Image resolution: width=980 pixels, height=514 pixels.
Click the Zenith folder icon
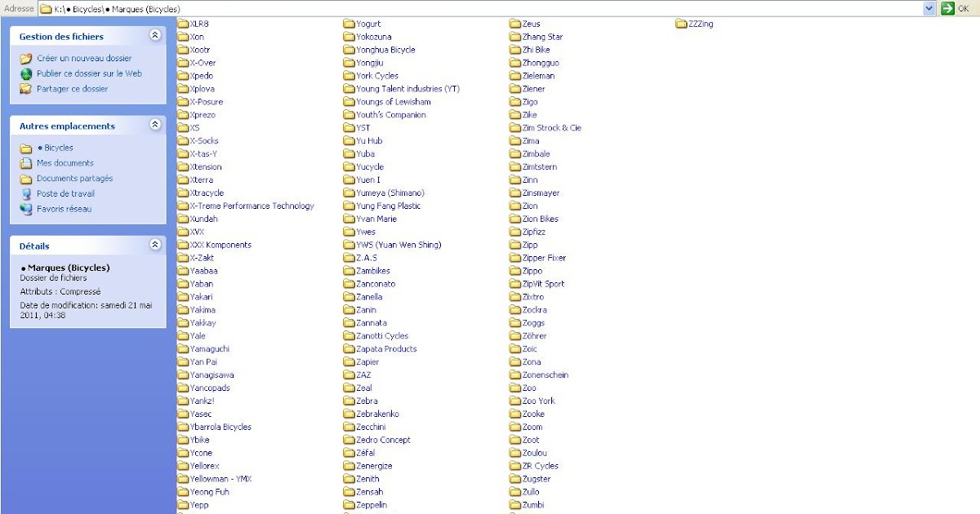pyautogui.click(x=350, y=479)
